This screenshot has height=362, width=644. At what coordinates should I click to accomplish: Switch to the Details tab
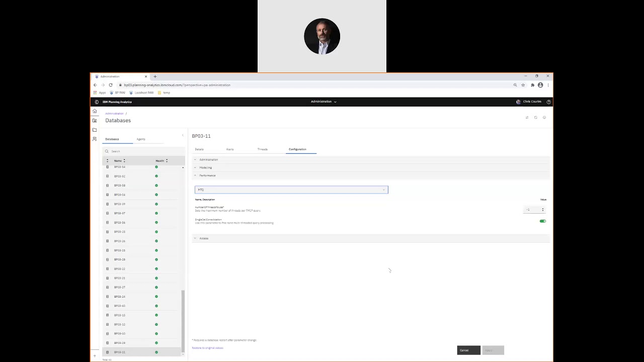coord(199,149)
